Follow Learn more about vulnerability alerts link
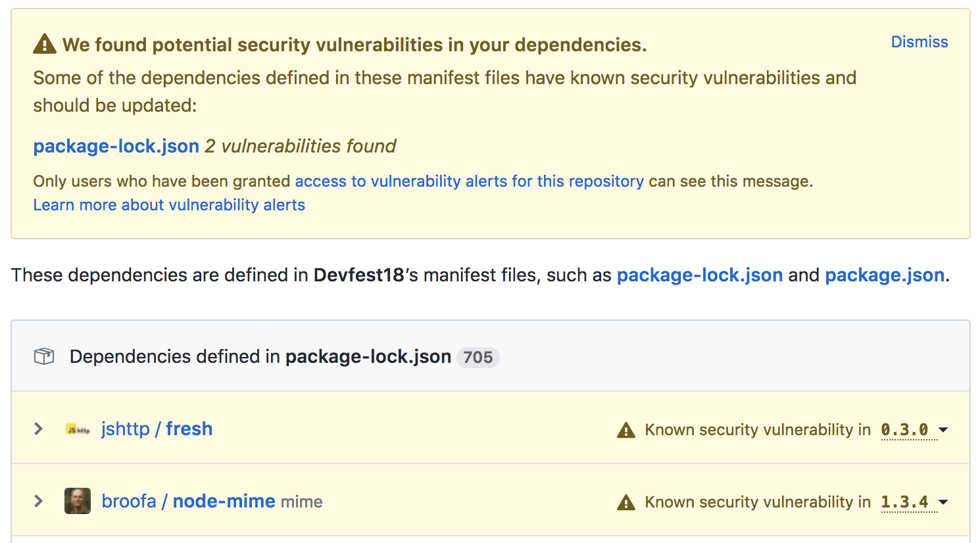 click(x=169, y=205)
